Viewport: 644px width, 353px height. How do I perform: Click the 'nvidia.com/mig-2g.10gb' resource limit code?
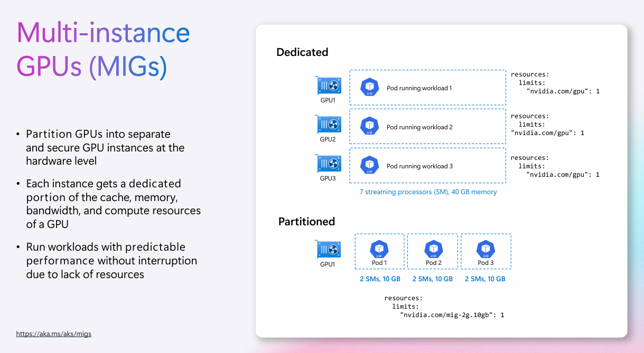point(452,315)
